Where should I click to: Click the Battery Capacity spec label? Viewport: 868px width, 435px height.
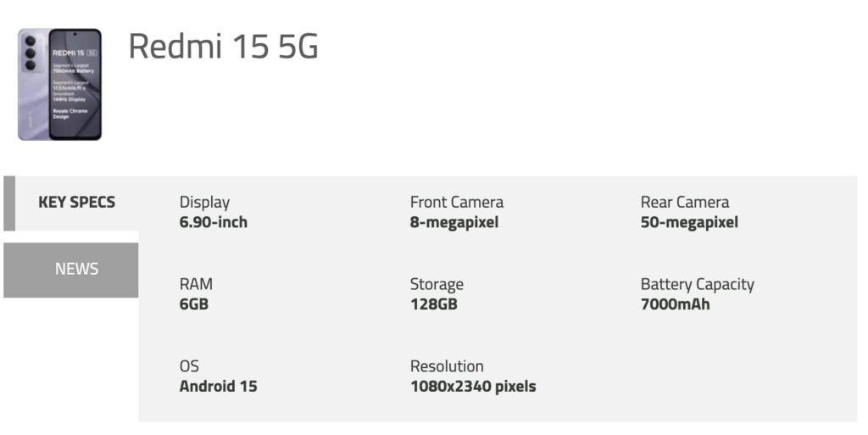tap(697, 284)
